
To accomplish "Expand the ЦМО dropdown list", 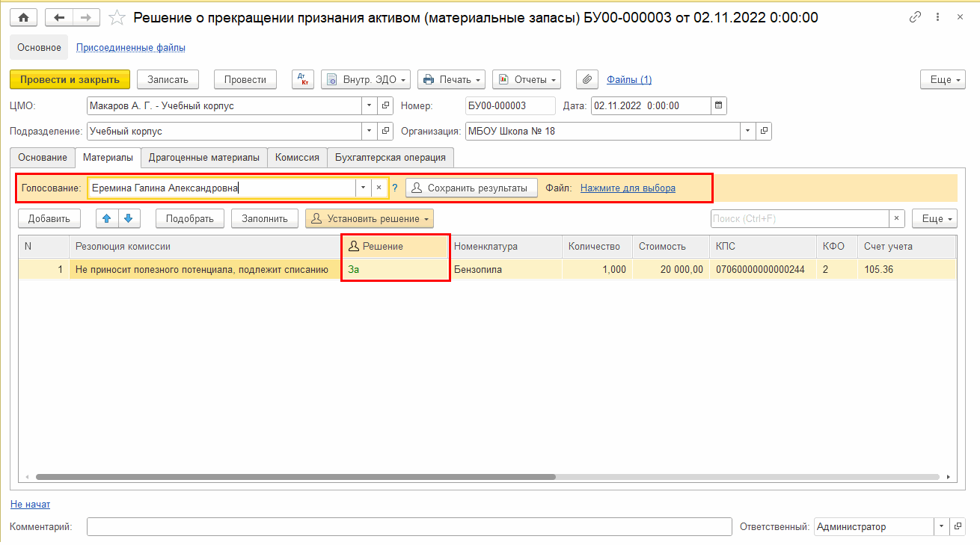I will (x=370, y=105).
